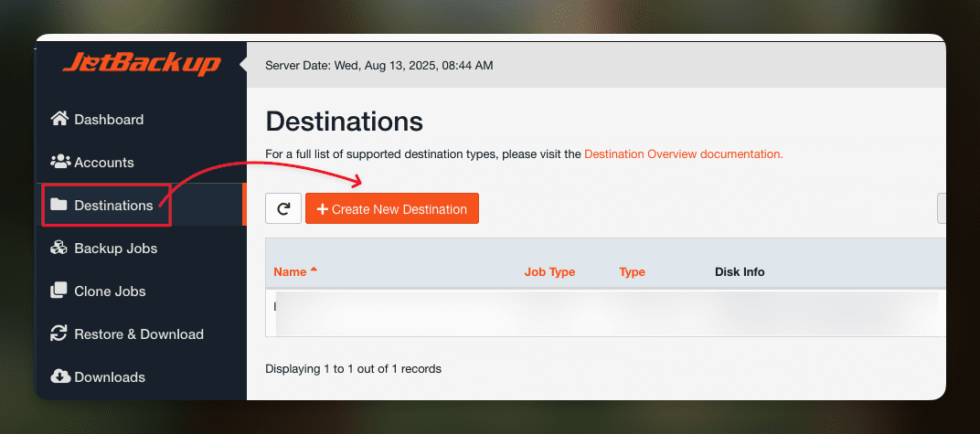The width and height of the screenshot is (980, 434).
Task: Open the Backup Jobs menu item
Action: click(115, 249)
